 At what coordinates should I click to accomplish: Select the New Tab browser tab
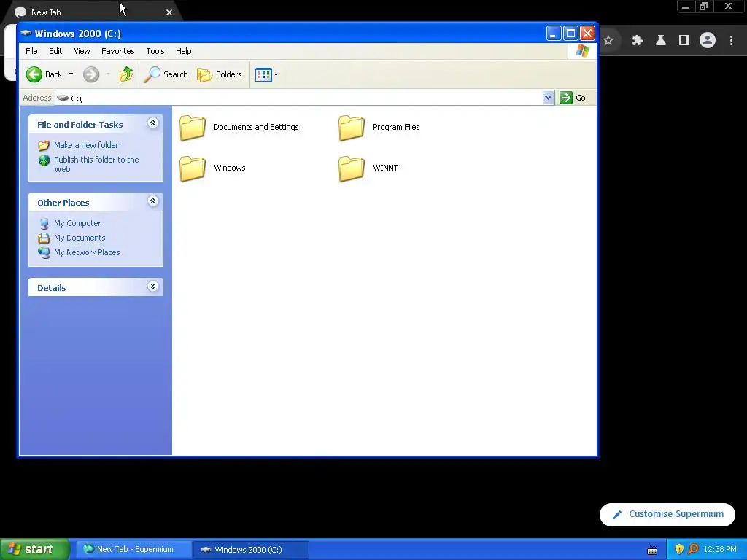click(90, 12)
